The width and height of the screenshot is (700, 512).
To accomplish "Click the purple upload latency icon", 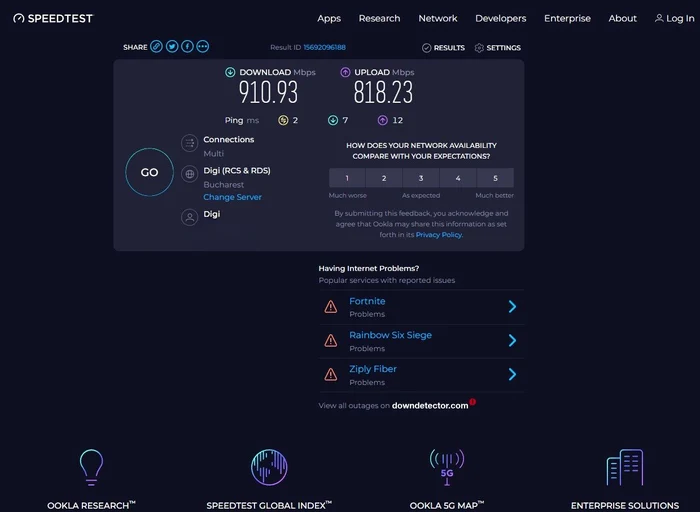I will tap(383, 120).
